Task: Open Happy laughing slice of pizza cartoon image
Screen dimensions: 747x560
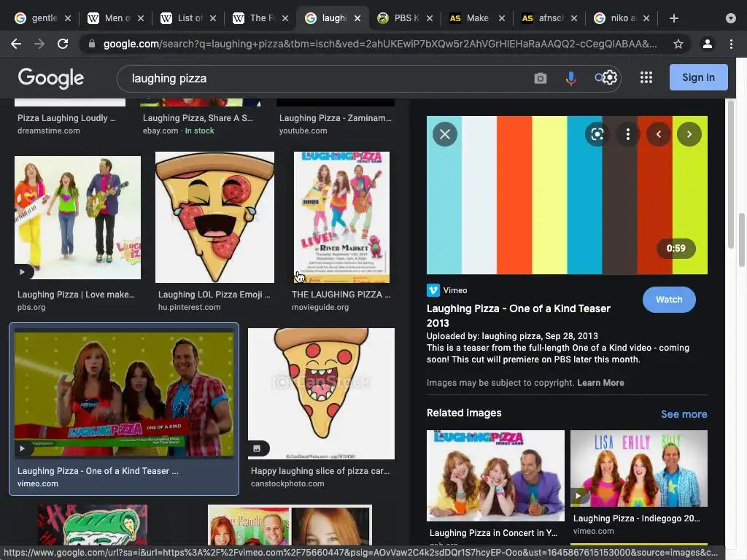Action: coord(321,393)
